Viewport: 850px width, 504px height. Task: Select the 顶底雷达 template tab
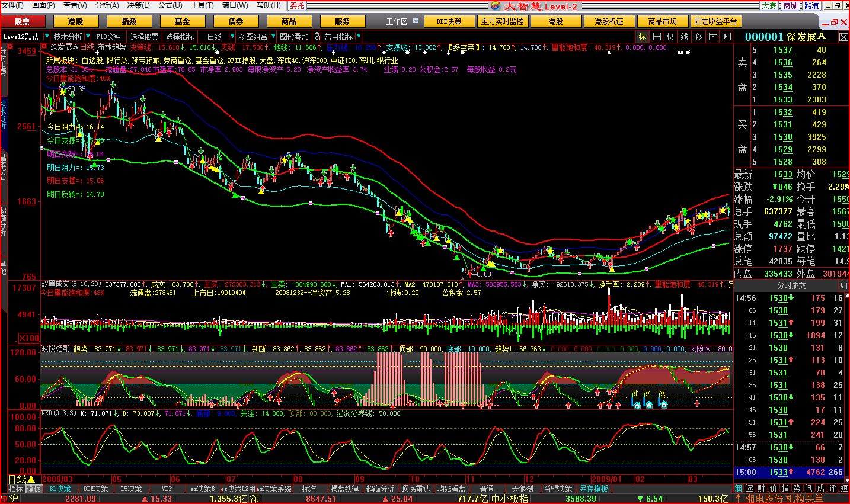coord(416,489)
